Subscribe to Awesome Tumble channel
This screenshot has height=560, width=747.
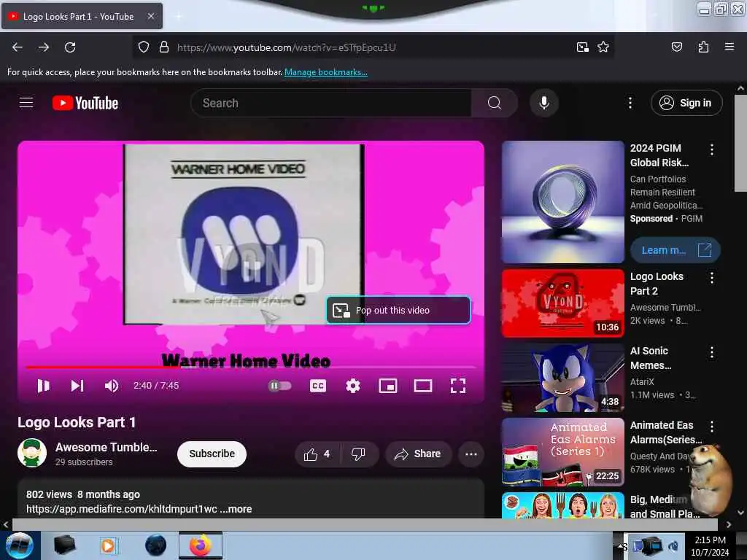click(212, 454)
